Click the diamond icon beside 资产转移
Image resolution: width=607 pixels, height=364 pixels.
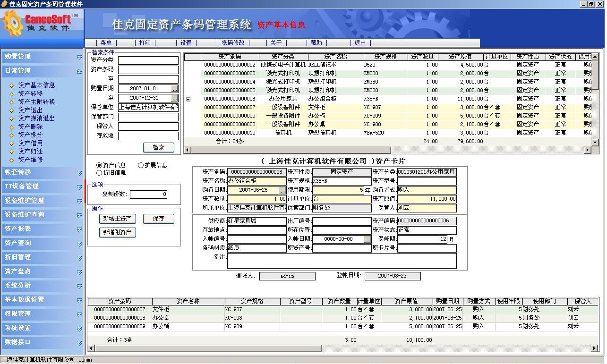(12, 94)
